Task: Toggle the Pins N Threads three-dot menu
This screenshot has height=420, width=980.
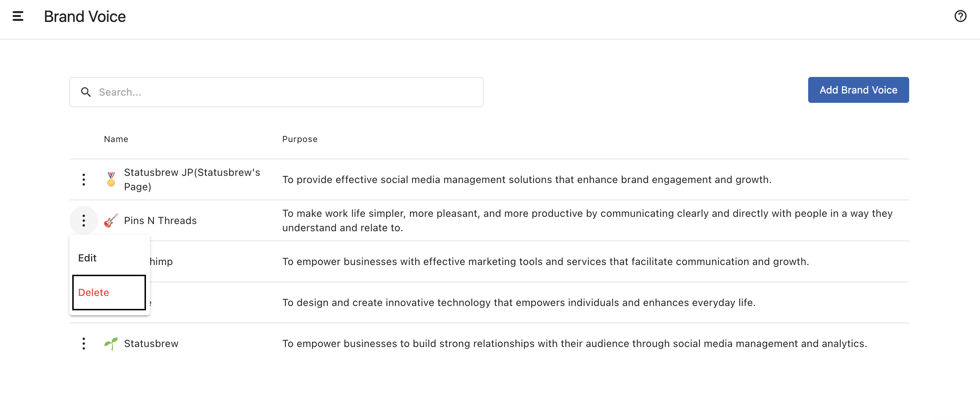Action: pos(84,221)
